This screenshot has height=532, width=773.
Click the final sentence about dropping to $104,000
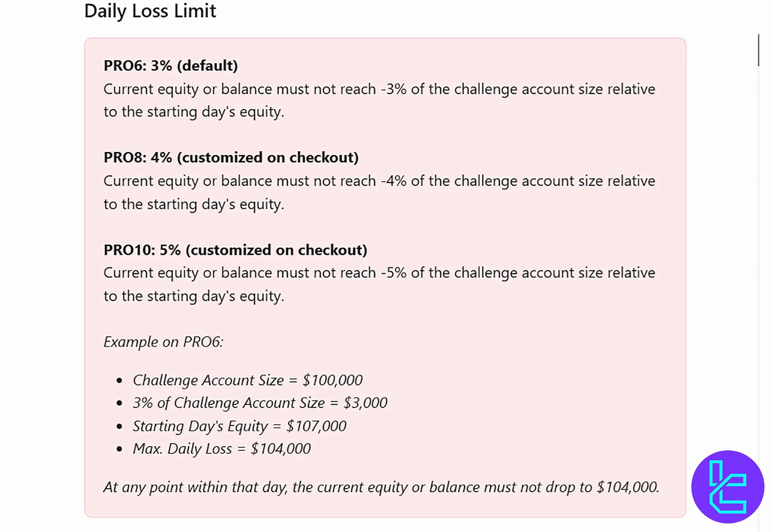381,487
